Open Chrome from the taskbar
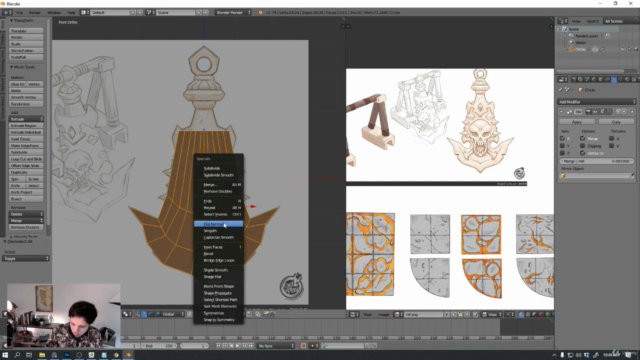Viewport: 640px width, 360px height. [116, 355]
